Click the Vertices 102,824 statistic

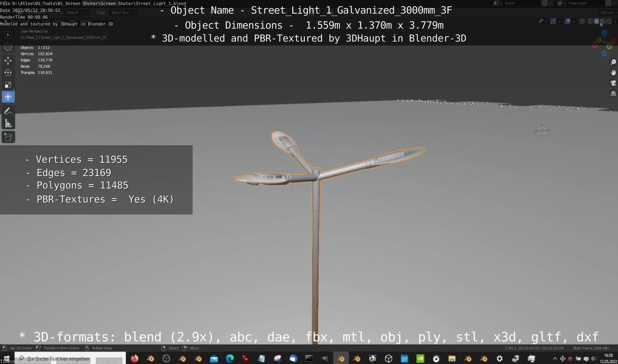(x=36, y=54)
